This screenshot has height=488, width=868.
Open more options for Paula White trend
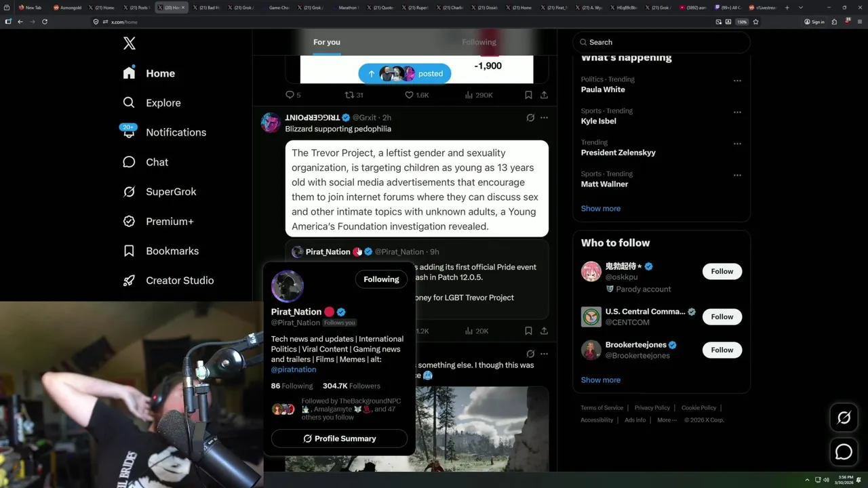pos(737,80)
